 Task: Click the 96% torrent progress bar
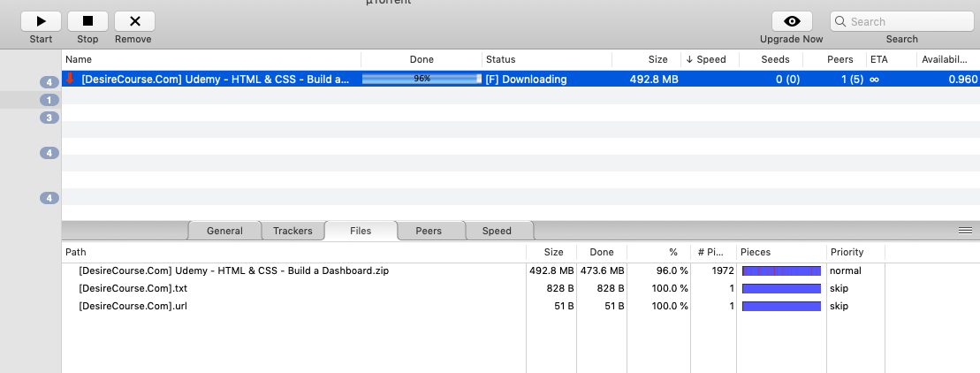tap(422, 79)
